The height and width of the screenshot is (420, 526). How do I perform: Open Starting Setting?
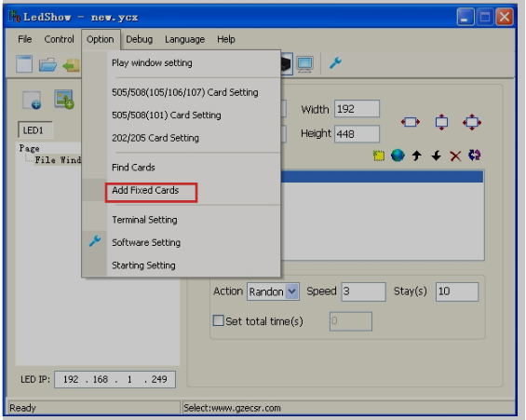[182, 265]
